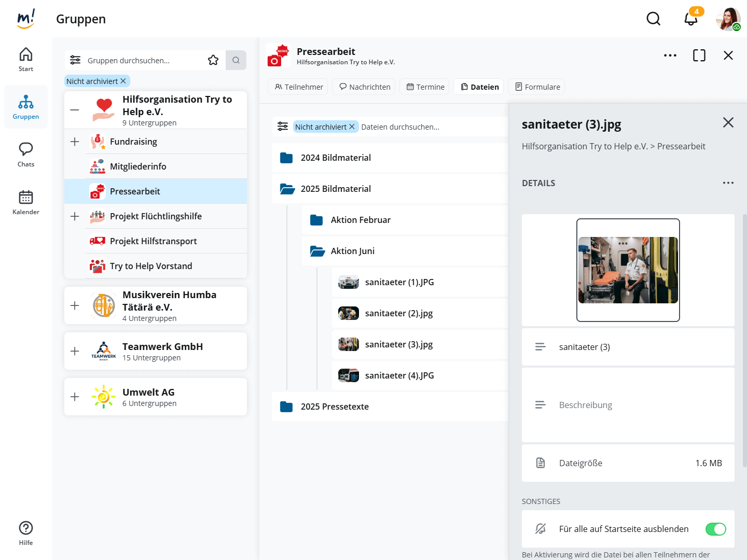Click the favorites star in group search
This screenshot has height=560, width=747.
point(213,60)
